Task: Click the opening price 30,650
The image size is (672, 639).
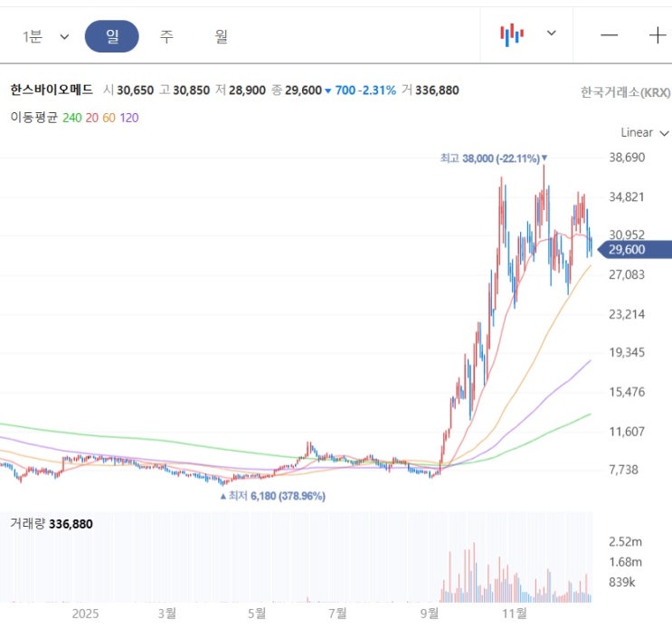Action: 135,91
